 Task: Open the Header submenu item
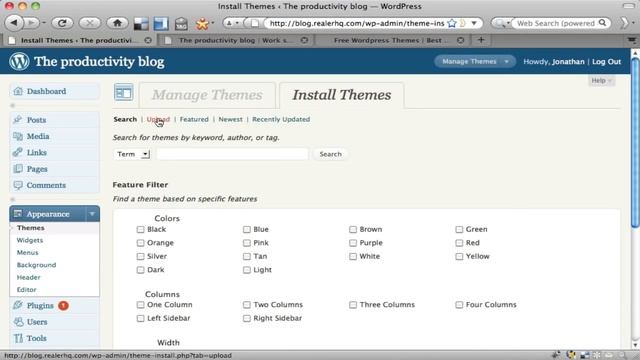point(29,277)
